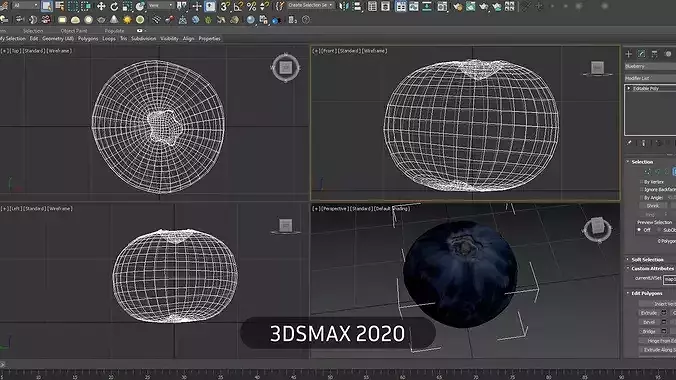Click the Extrude button
The width and height of the screenshot is (676, 380).
pyautogui.click(x=649, y=313)
